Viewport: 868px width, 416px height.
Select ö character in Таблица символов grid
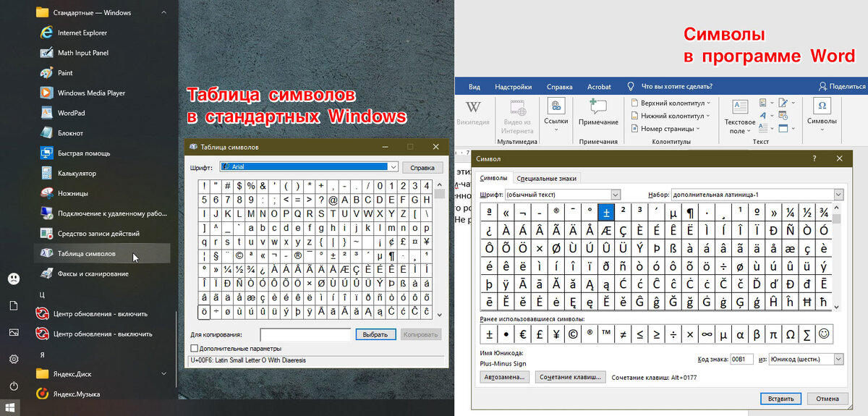(205, 312)
